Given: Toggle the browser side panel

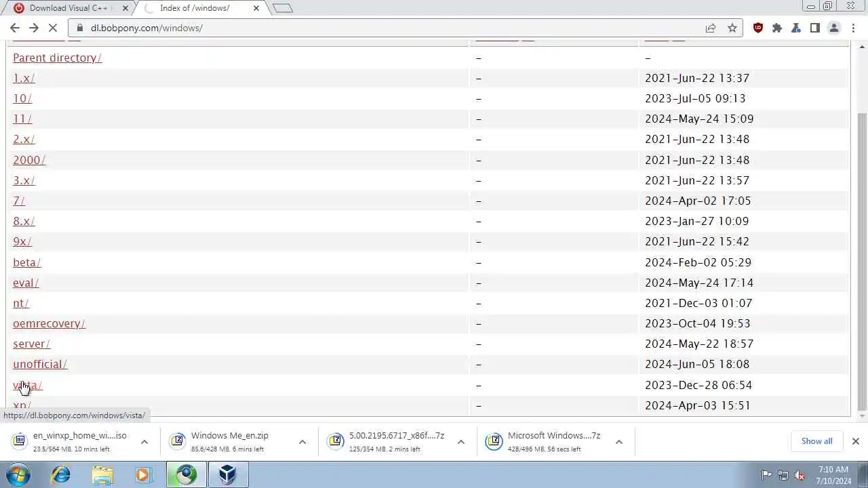Looking at the screenshot, I should point(815,28).
